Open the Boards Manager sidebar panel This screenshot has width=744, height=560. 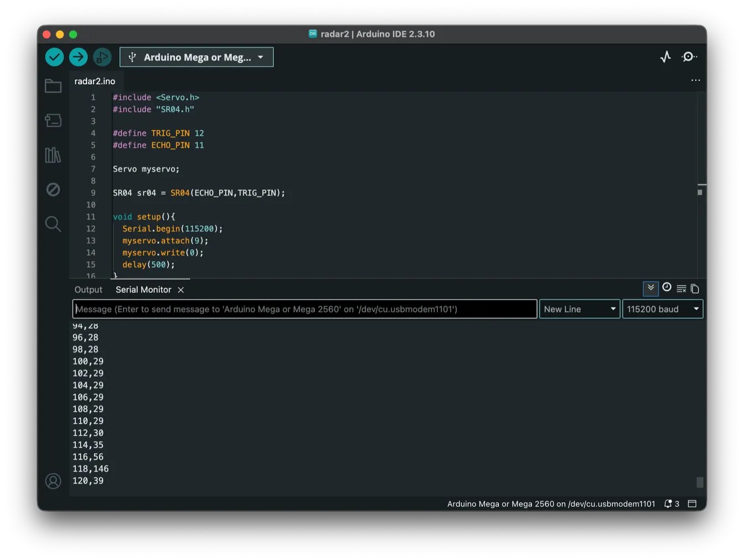coord(53,120)
